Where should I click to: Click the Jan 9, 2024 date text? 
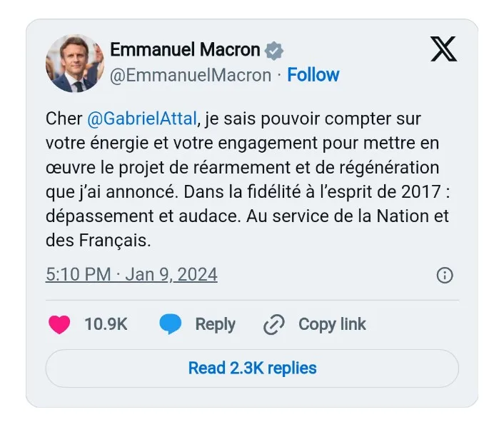(171, 275)
